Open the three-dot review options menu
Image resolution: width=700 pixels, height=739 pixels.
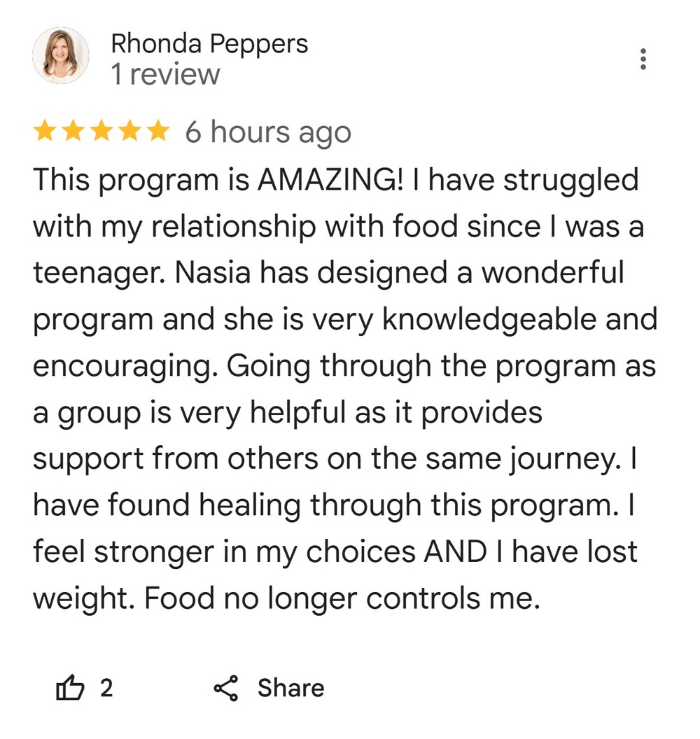[x=643, y=59]
